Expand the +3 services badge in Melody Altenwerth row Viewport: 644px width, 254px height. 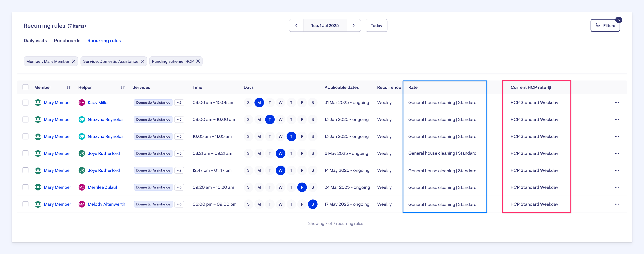point(179,204)
